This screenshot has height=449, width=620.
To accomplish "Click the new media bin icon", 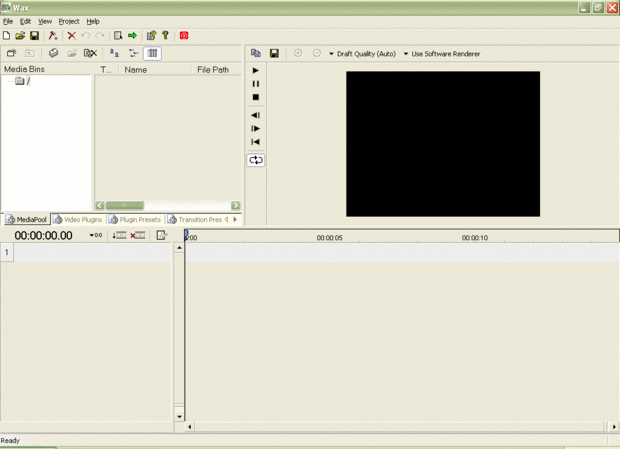I will click(x=11, y=53).
